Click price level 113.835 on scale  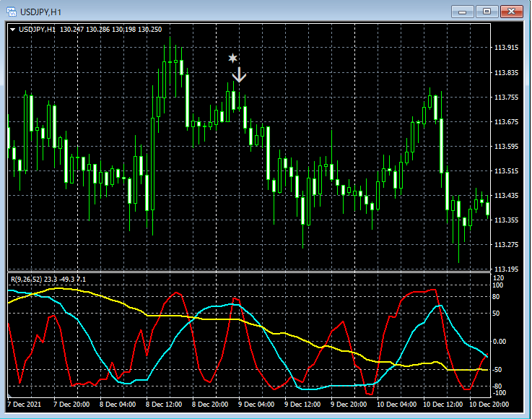506,73
